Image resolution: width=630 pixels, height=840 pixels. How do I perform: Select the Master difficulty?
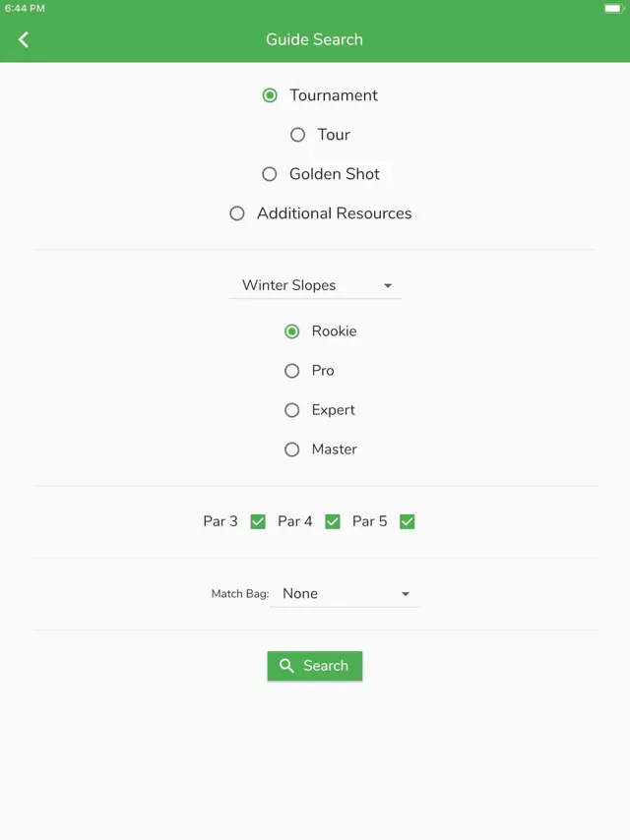291,450
